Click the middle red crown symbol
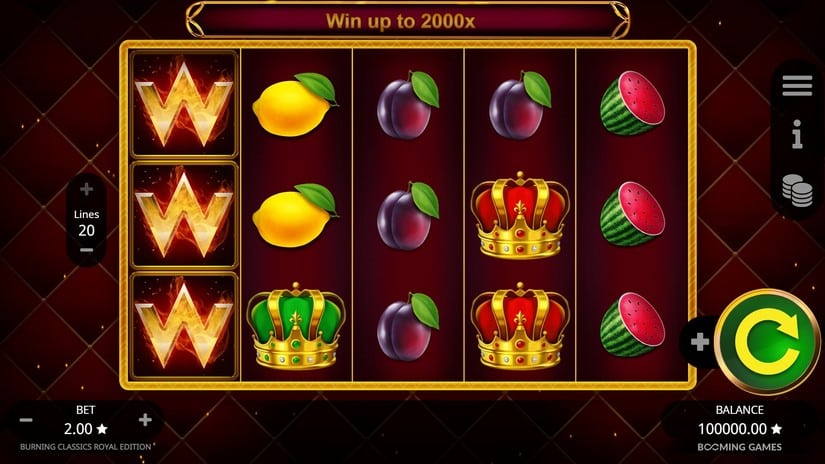 (x=520, y=215)
